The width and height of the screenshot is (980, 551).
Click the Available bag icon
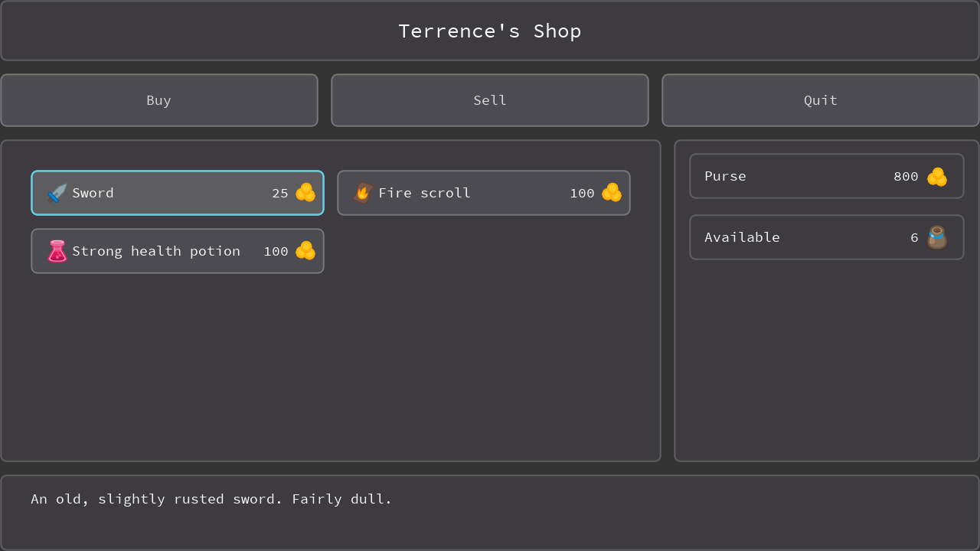pyautogui.click(x=937, y=237)
